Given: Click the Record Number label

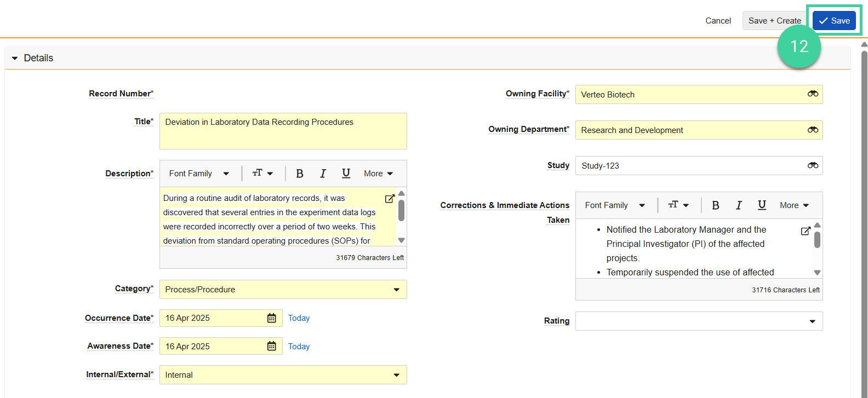Looking at the screenshot, I should pos(121,94).
